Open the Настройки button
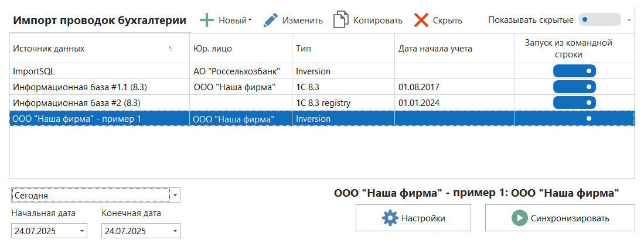The width and height of the screenshot is (644, 250). [413, 218]
